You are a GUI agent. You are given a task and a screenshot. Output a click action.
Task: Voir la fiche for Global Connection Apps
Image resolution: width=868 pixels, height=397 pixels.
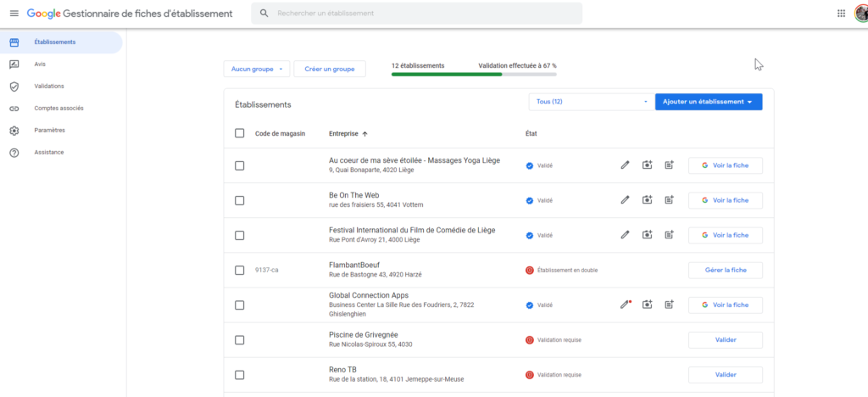726,305
